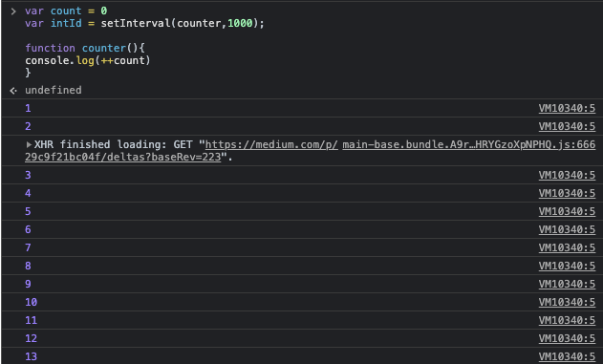Open VM10340:5 source link for log 10

tap(567, 302)
